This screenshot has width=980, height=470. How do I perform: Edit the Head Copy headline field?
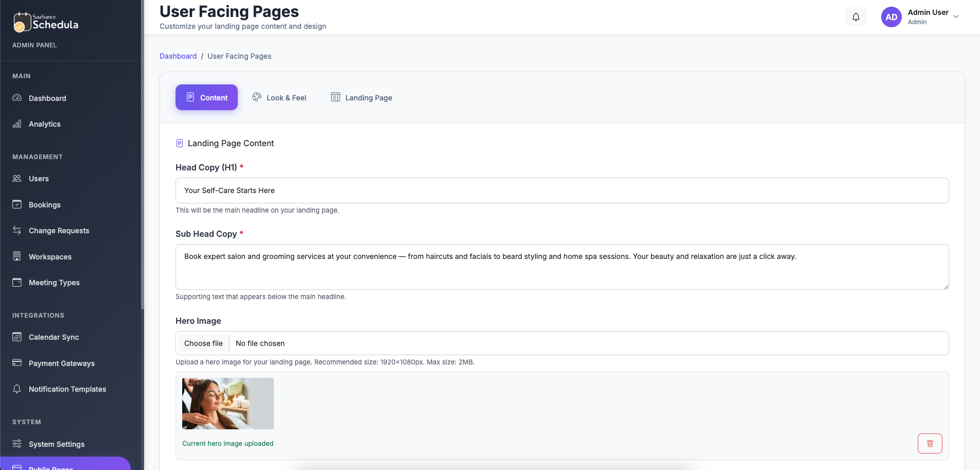562,190
